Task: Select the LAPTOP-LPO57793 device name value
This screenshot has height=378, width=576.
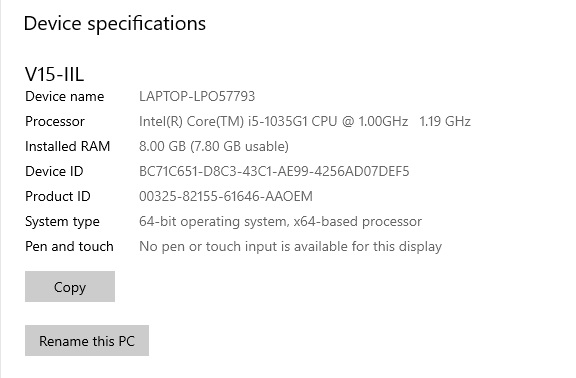Action: coord(197,97)
